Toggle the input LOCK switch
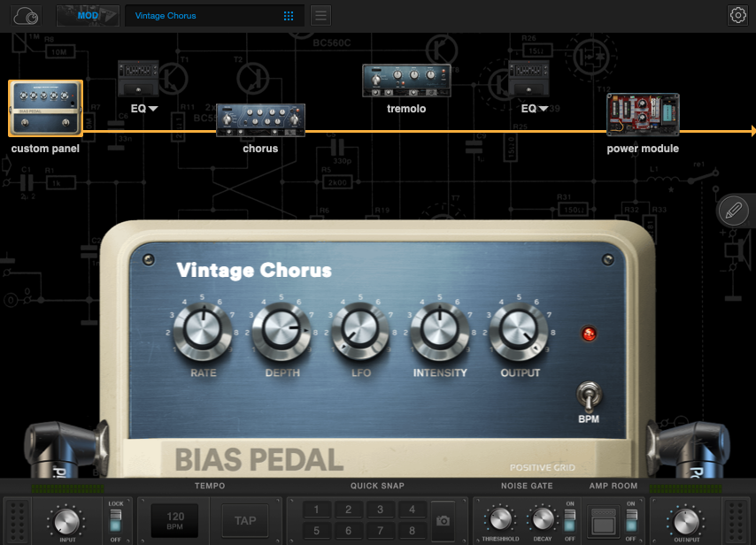Image resolution: width=756 pixels, height=545 pixels. click(116, 521)
